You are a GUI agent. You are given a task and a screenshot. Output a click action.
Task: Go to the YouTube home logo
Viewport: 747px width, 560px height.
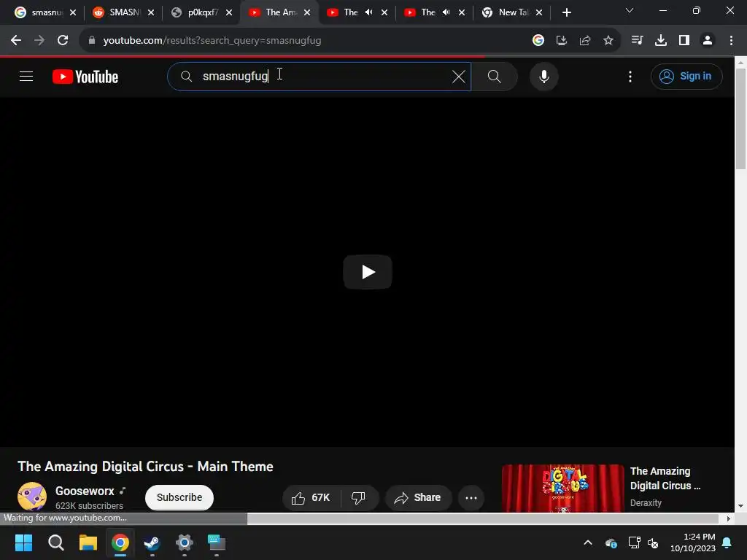click(x=85, y=77)
